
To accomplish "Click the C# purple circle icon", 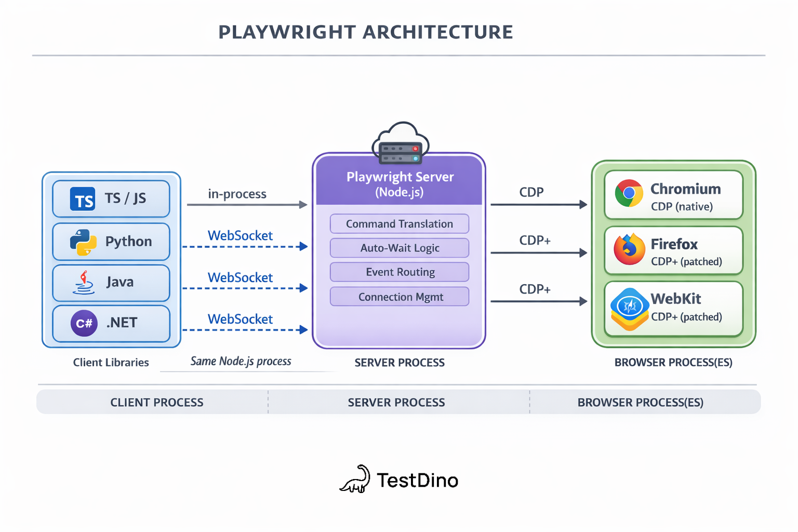I will click(x=84, y=323).
